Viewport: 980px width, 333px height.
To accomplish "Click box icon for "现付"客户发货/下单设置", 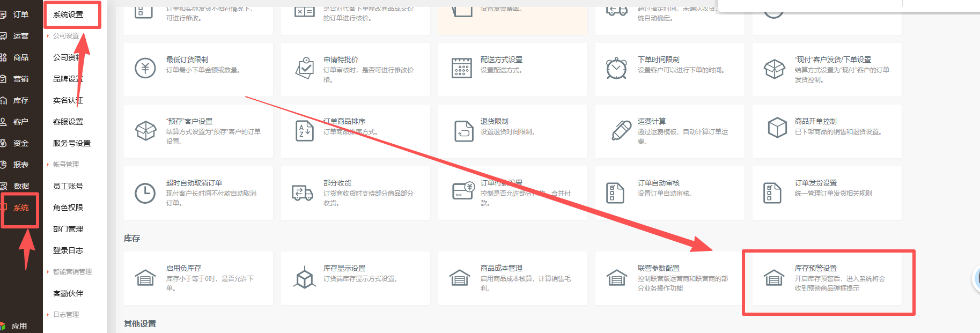I will point(775,69).
